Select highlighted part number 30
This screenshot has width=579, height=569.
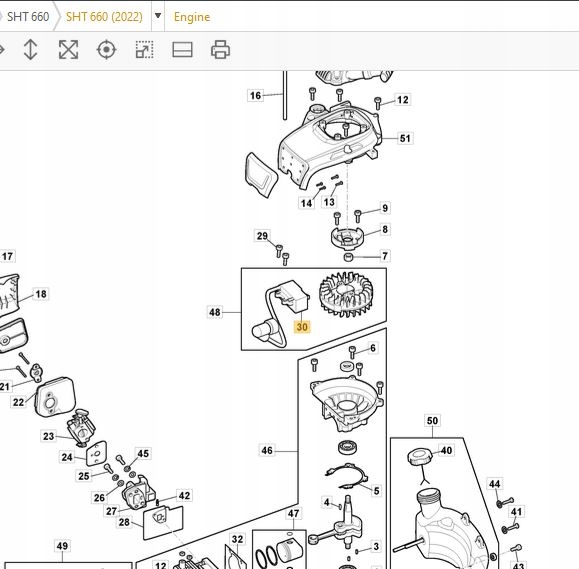tap(302, 327)
